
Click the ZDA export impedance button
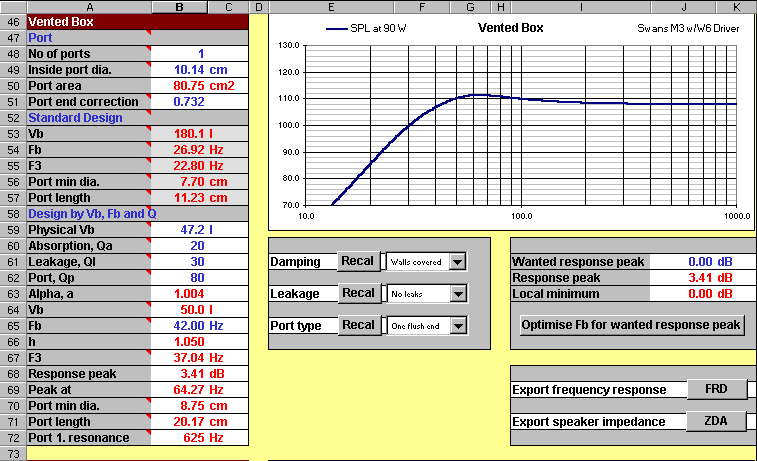[715, 421]
